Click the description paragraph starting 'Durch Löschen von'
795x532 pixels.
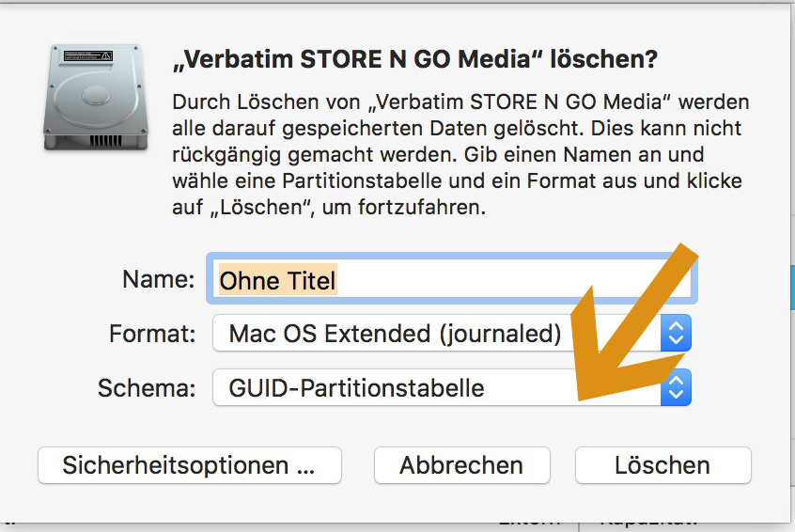point(460,155)
